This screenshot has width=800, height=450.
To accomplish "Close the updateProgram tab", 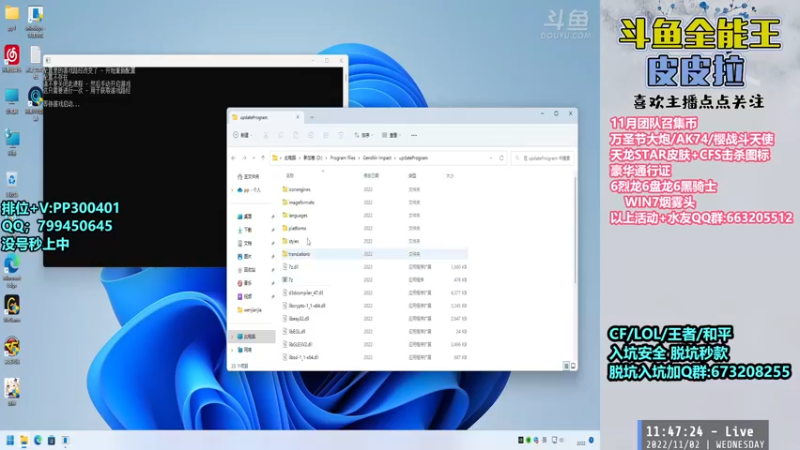I will coord(297,117).
